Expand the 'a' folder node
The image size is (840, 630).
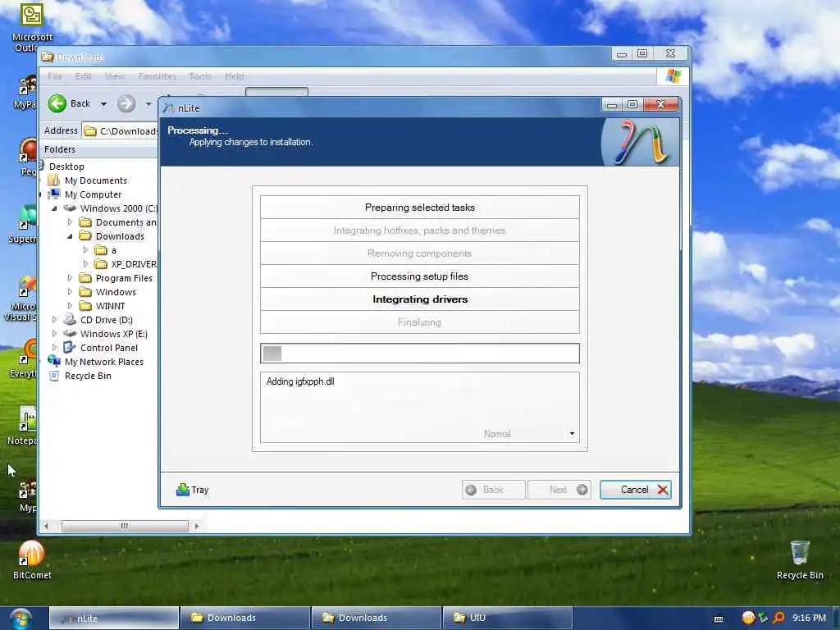pos(85,250)
